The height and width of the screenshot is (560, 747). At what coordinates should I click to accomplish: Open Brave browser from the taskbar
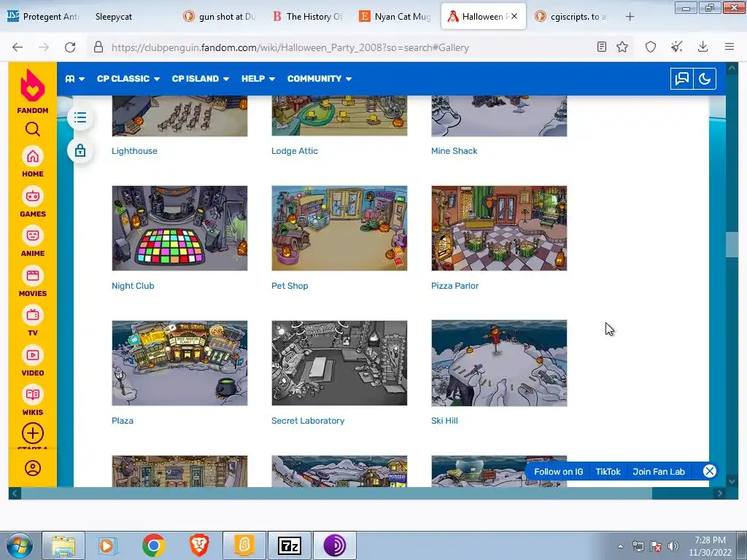(x=199, y=545)
